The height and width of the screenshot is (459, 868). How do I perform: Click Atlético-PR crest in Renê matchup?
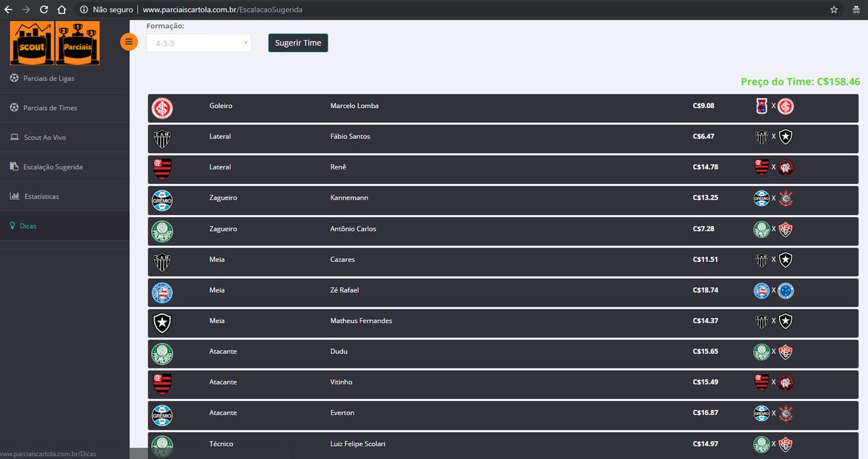[786, 167]
